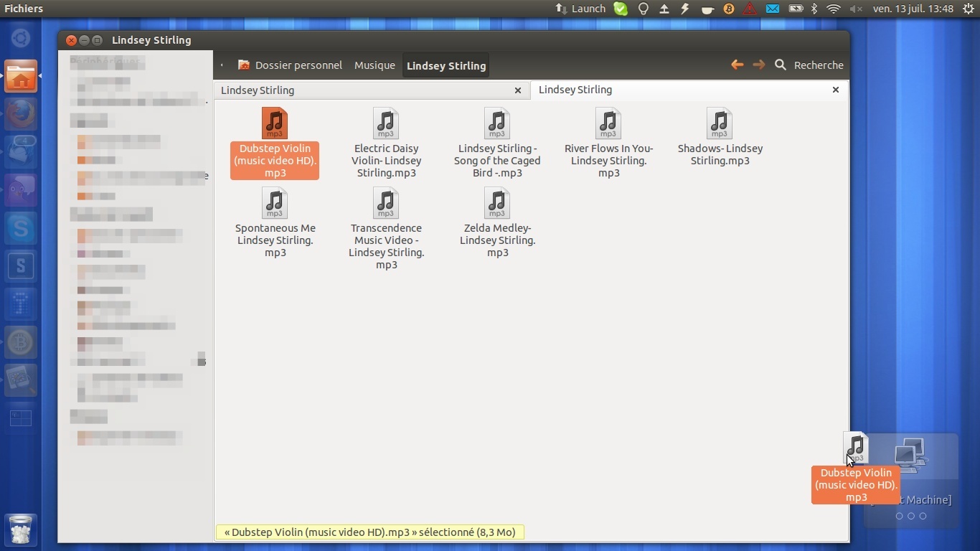The height and width of the screenshot is (551, 980).
Task: Click the small path bar left scroll arrow
Action: (222, 65)
